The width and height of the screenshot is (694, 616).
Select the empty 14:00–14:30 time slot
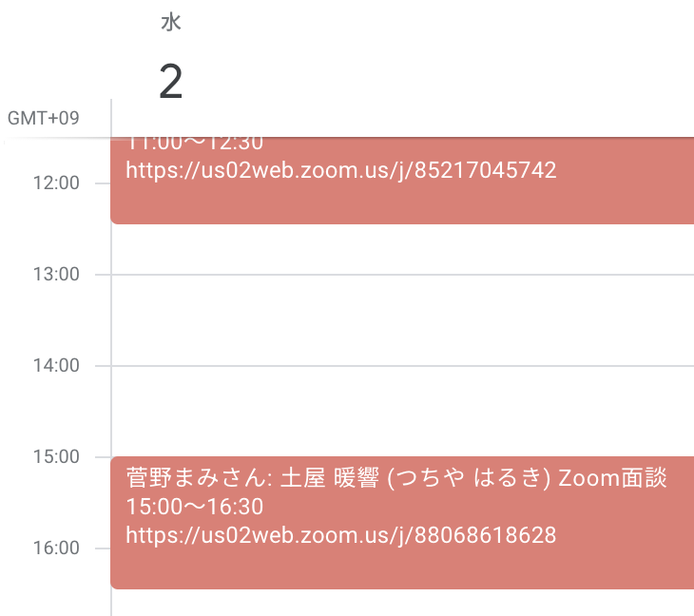(x=402, y=389)
